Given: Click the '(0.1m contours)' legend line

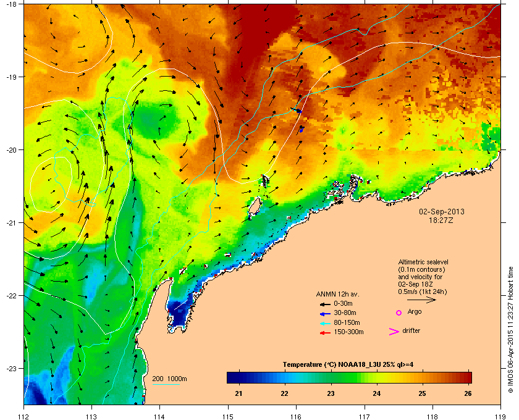Looking at the screenshot, I should [x=421, y=269].
